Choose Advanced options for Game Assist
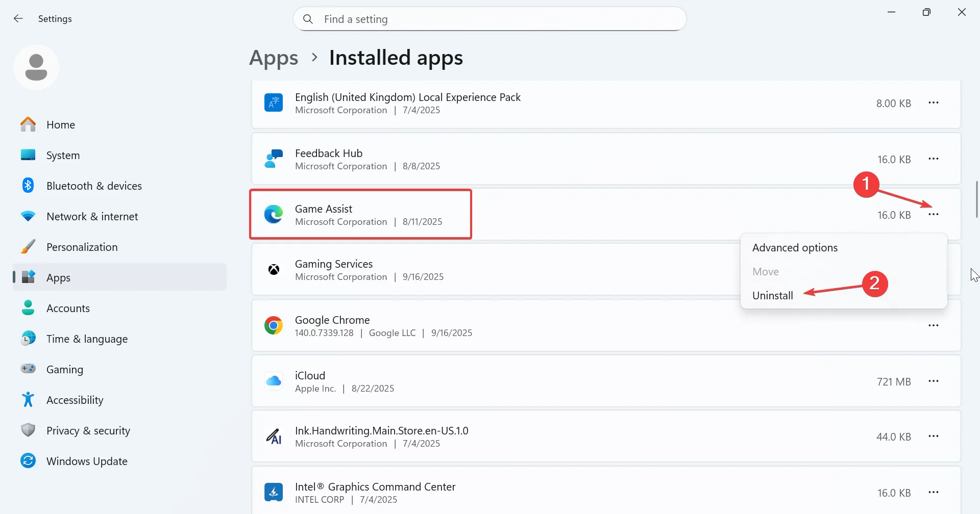 tap(795, 247)
